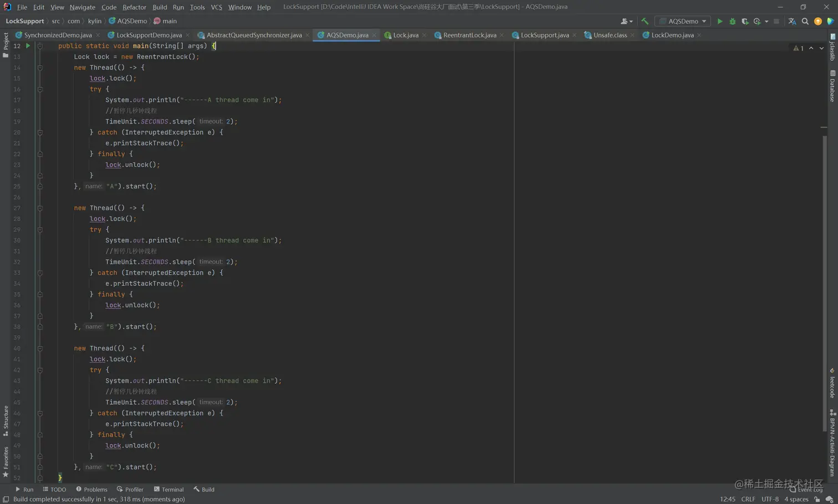Image resolution: width=838 pixels, height=504 pixels.
Task: Open the Refactor menu
Action: (x=134, y=7)
